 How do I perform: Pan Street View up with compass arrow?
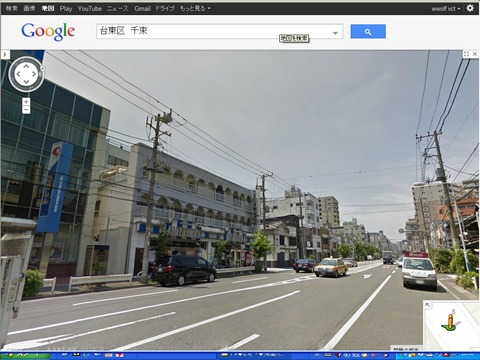pyautogui.click(x=26, y=66)
